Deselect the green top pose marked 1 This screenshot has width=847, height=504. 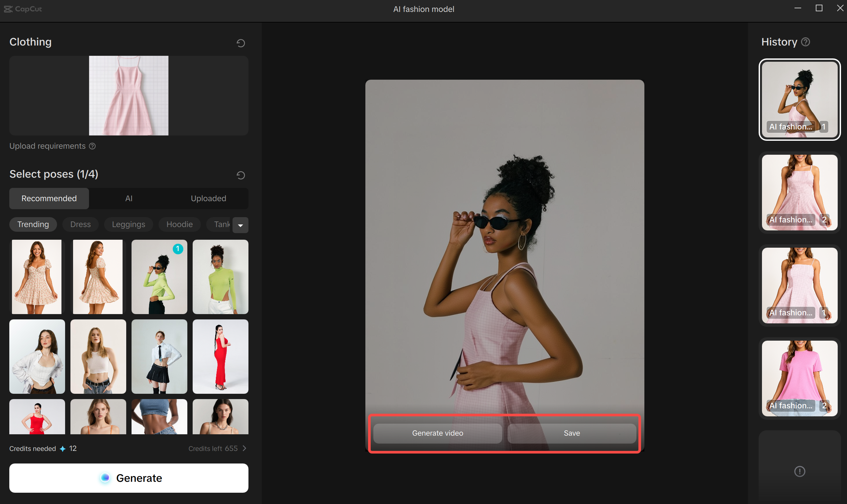tap(159, 277)
